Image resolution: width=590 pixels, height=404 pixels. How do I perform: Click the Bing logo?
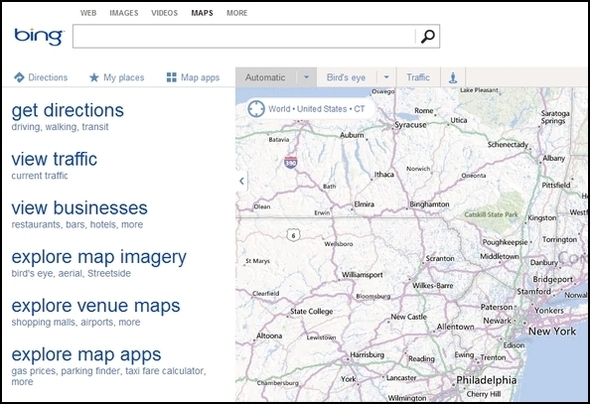click(x=39, y=37)
